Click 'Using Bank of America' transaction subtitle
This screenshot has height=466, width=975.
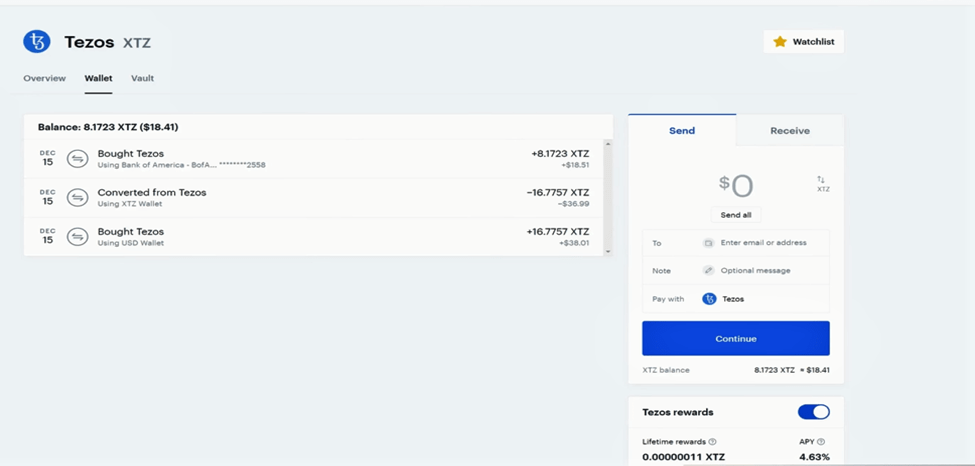[182, 165]
